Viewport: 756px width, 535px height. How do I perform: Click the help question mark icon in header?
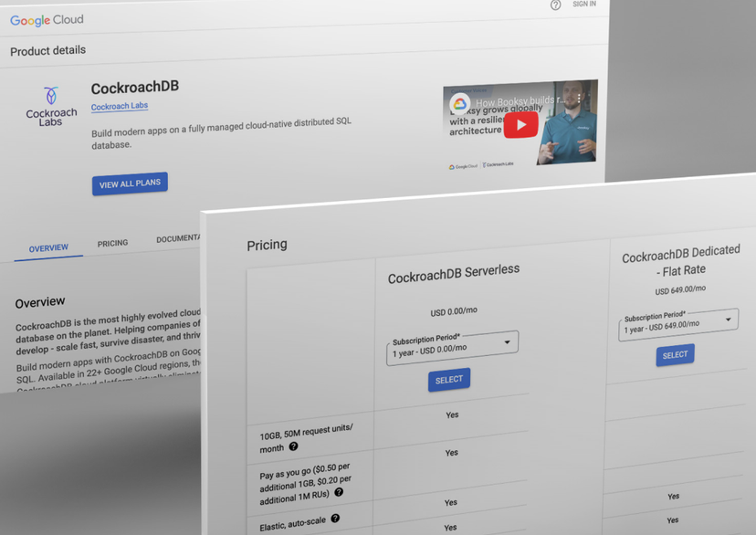[555, 5]
